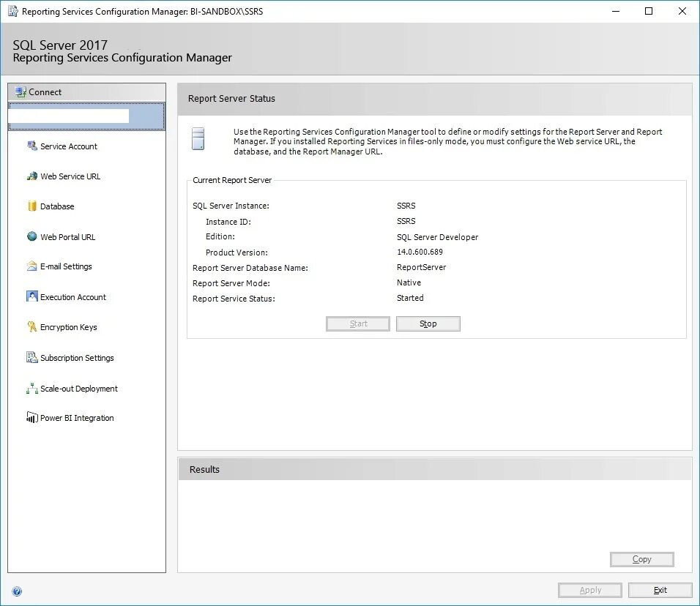Click the Execution Account user icon

tap(31, 296)
